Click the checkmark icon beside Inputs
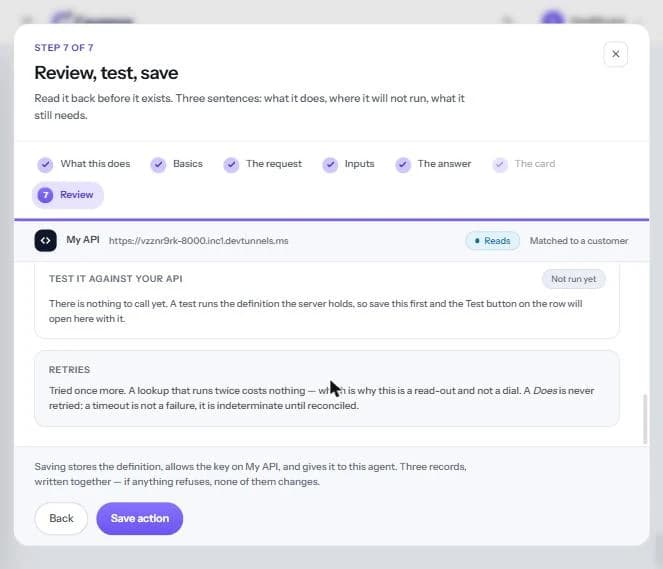 tap(330, 164)
